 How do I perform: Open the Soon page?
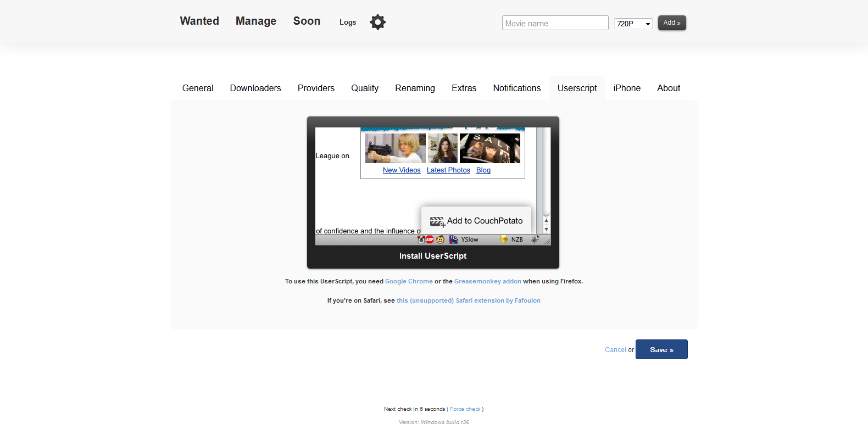(x=307, y=21)
